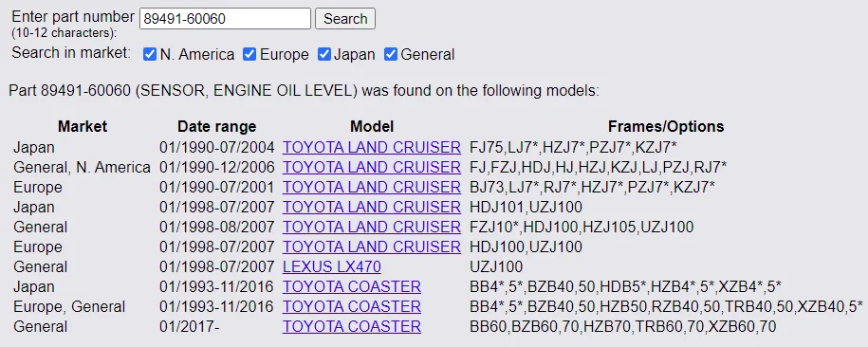Open Land Cruiser link for Japan 01/1990-07/2004
Viewport: 868px width, 347px height.
pyautogui.click(x=372, y=147)
